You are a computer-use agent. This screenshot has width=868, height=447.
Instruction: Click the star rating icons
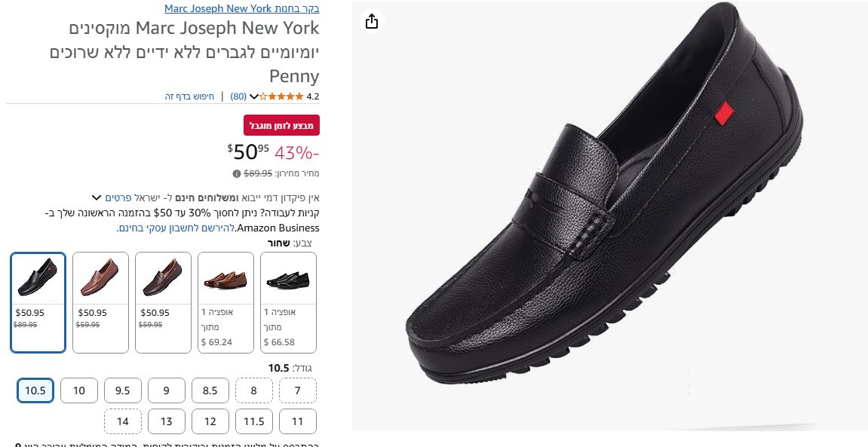pyautogui.click(x=283, y=96)
